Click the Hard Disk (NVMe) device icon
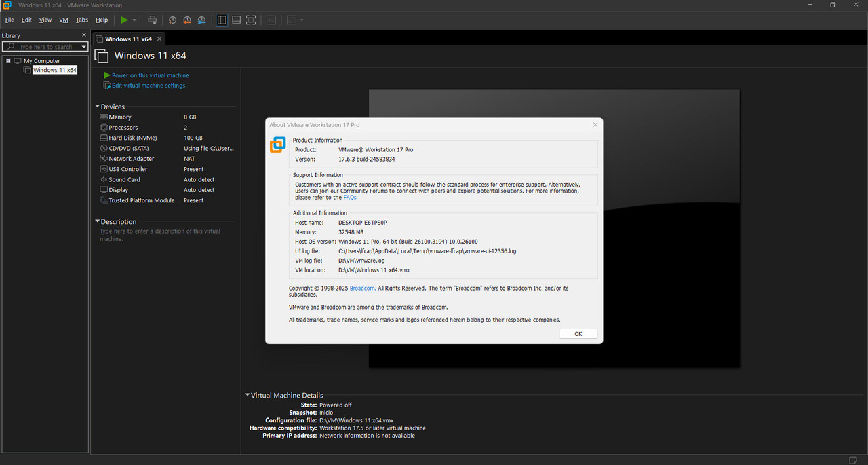Image resolution: width=868 pixels, height=465 pixels. click(x=104, y=138)
